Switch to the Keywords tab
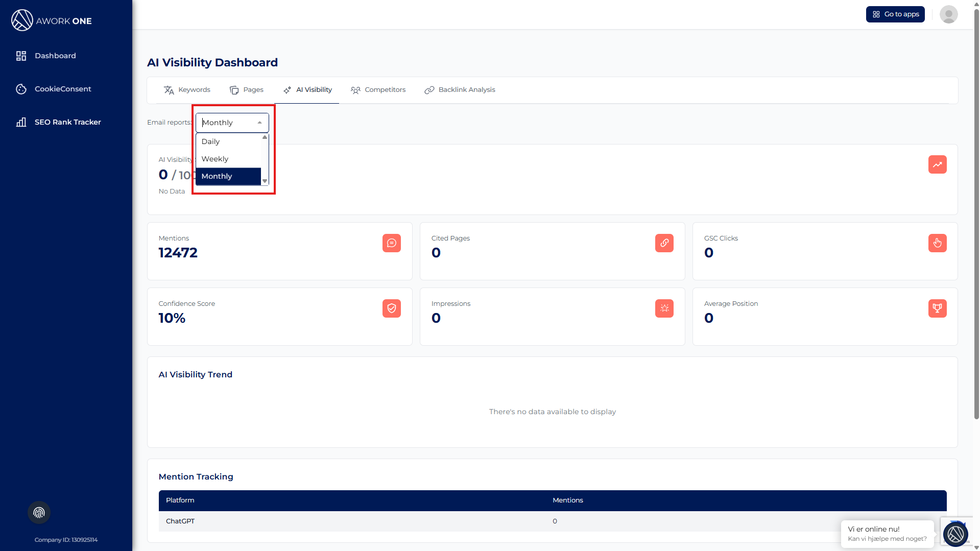 (187, 90)
